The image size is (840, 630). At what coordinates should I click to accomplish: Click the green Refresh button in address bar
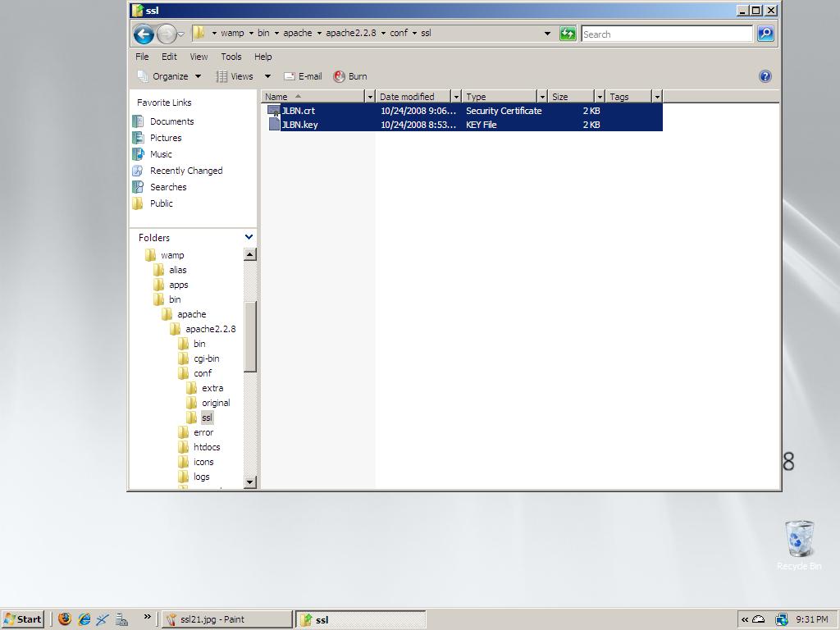tap(568, 34)
